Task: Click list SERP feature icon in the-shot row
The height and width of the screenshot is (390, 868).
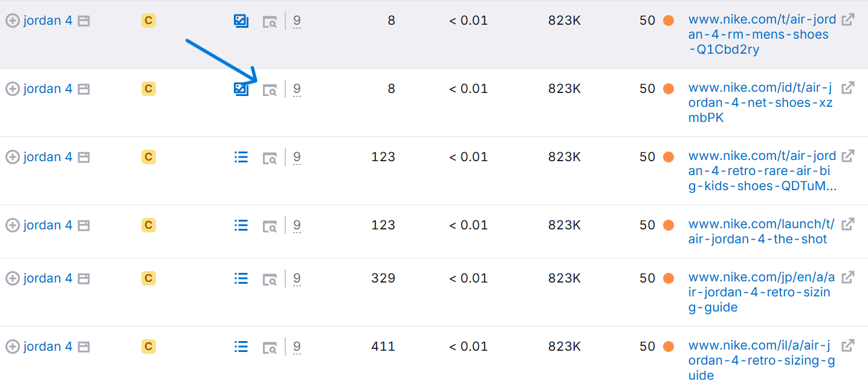Action: pos(241,225)
